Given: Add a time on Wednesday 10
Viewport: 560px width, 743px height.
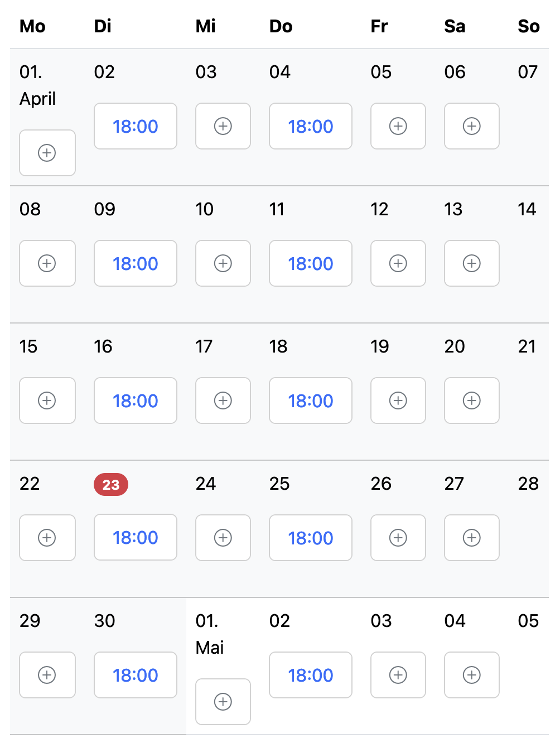Looking at the screenshot, I should (223, 263).
